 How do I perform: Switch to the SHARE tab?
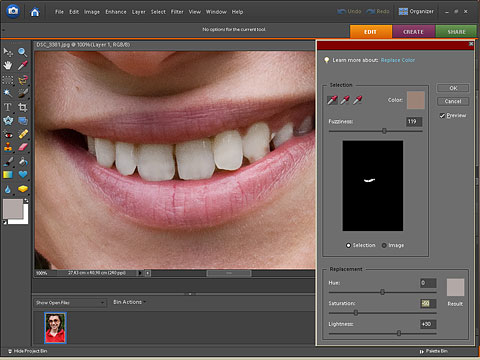[x=456, y=32]
